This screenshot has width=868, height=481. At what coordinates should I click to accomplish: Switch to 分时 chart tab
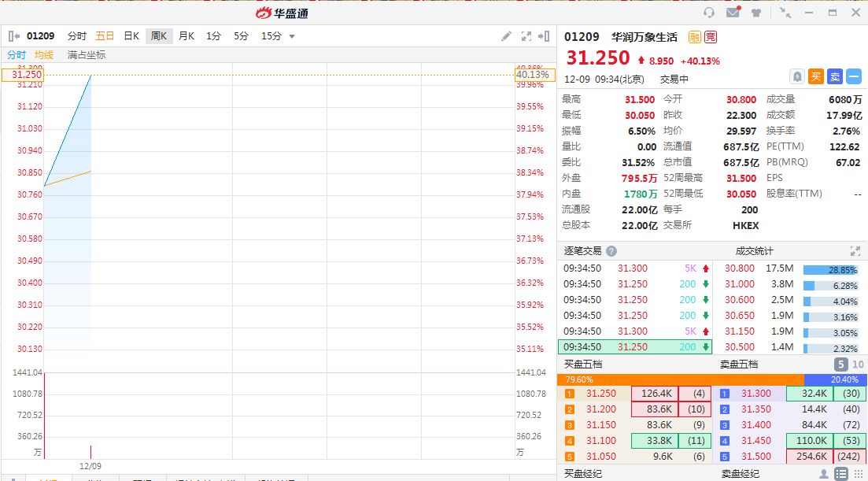pyautogui.click(x=77, y=36)
